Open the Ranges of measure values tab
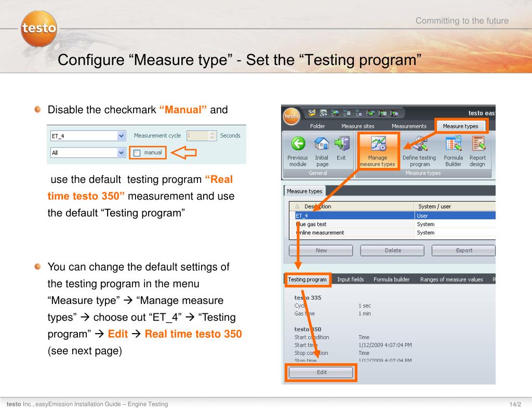Viewport: 532px width, 411px height. (x=451, y=280)
